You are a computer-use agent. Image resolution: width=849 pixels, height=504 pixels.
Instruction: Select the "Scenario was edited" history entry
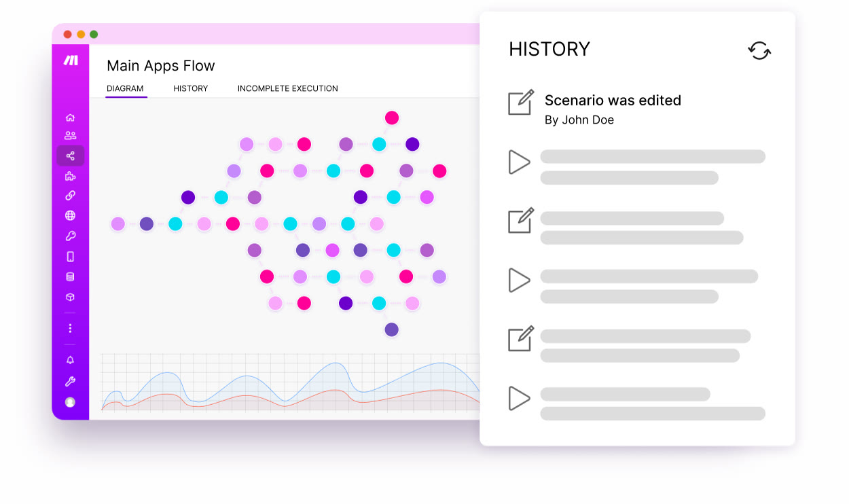613,101
